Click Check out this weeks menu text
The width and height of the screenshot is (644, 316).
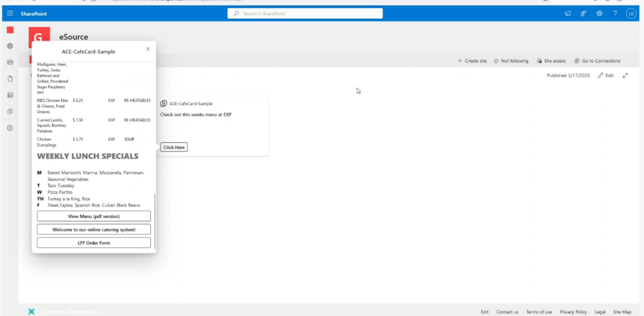click(x=196, y=114)
